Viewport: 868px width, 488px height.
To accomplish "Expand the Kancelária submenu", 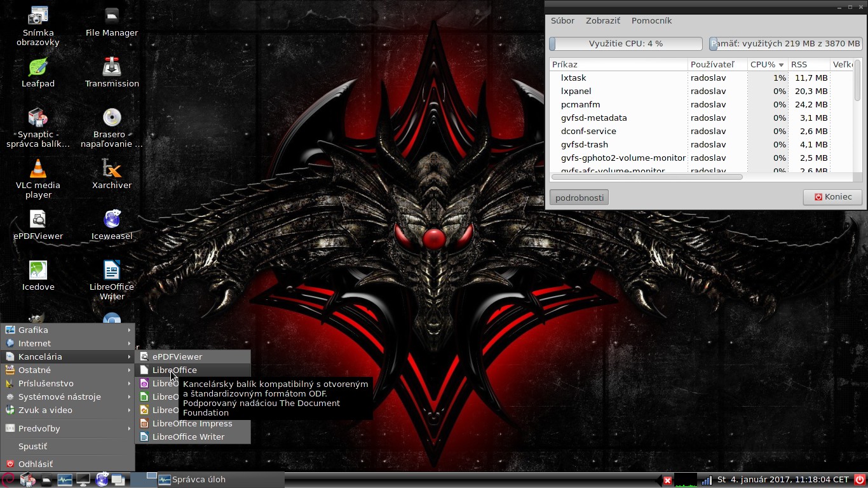I will [68, 356].
